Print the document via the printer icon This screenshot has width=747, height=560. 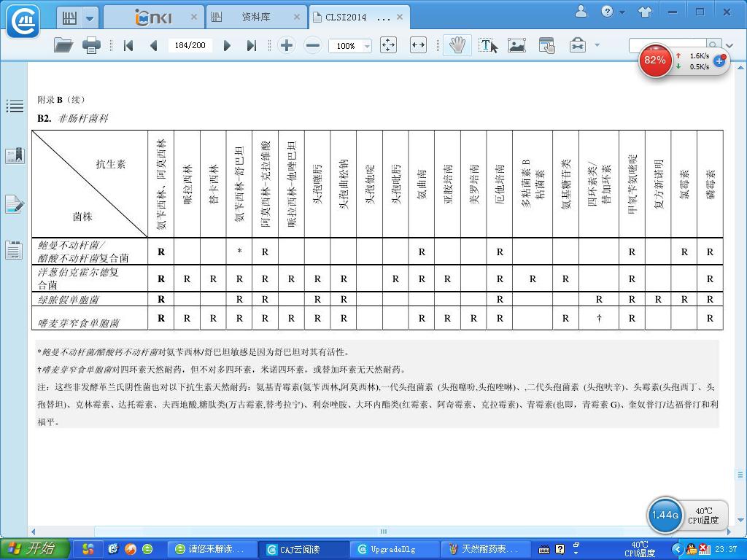tap(91, 45)
